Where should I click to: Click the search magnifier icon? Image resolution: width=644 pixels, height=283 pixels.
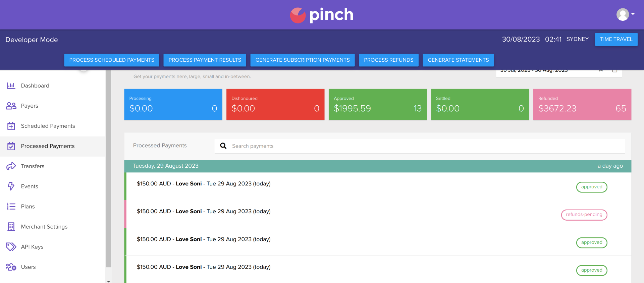(223, 146)
